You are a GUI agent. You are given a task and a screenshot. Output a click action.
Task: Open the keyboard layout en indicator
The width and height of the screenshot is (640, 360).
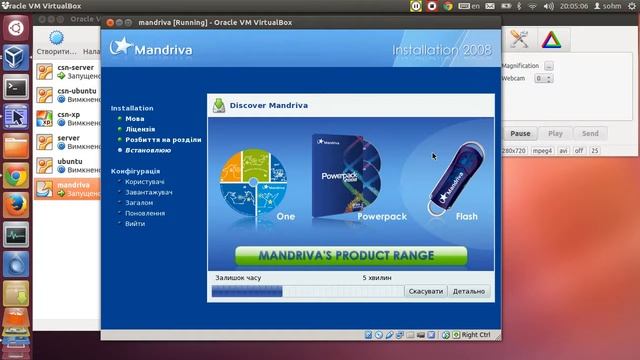[469, 6]
